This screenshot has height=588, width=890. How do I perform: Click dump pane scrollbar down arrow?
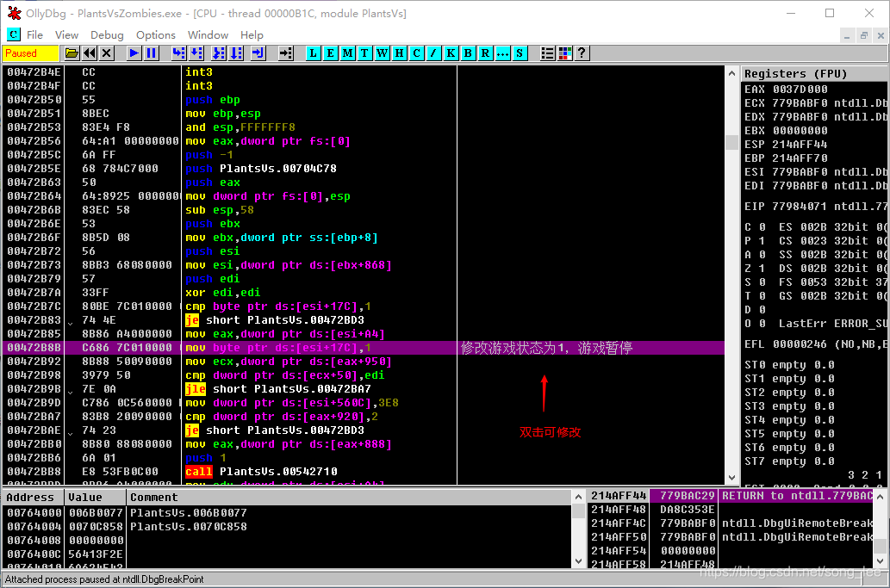pyautogui.click(x=578, y=561)
